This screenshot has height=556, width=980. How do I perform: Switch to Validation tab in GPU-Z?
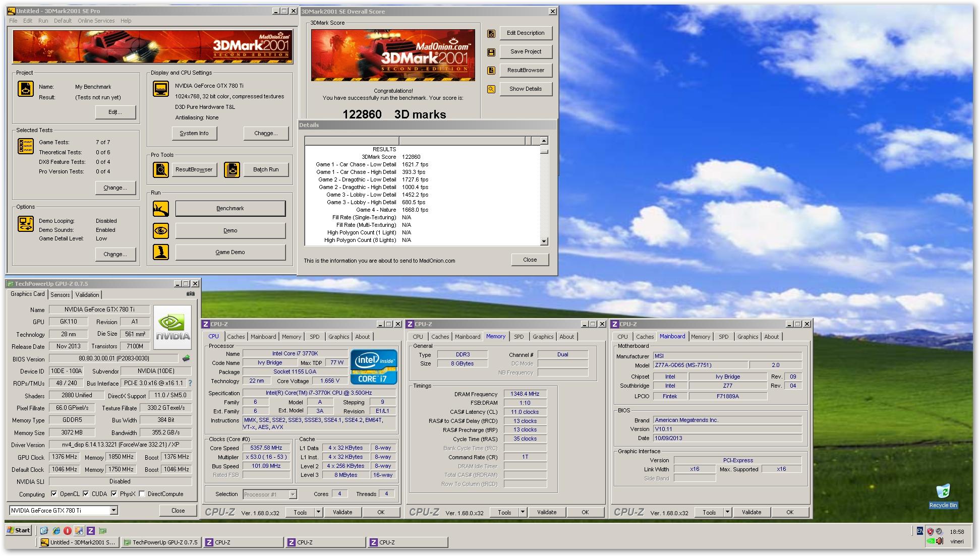click(x=87, y=295)
